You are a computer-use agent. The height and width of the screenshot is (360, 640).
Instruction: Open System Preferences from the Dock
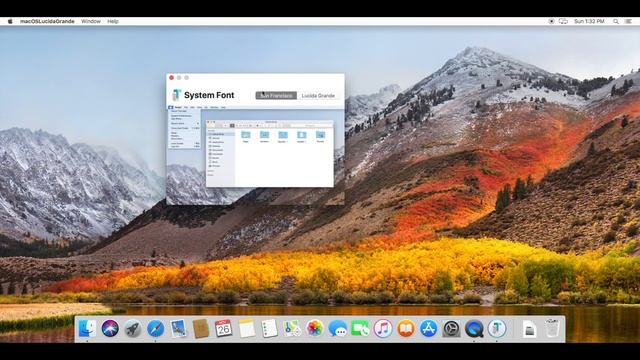tap(451, 328)
